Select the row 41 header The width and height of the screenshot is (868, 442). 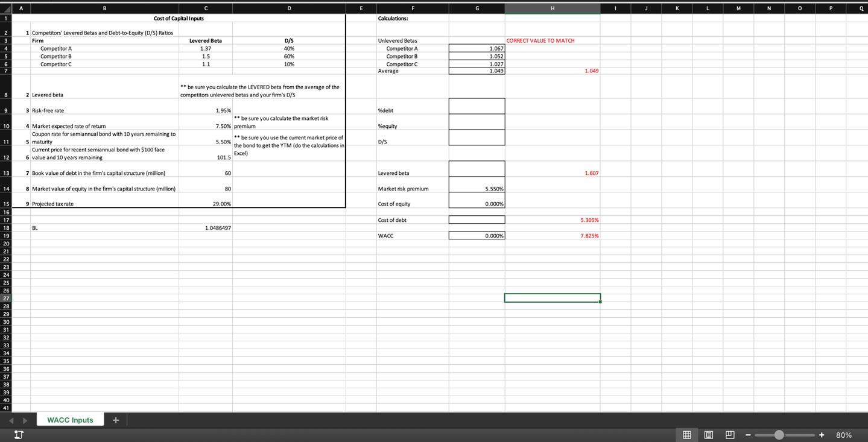coord(6,408)
